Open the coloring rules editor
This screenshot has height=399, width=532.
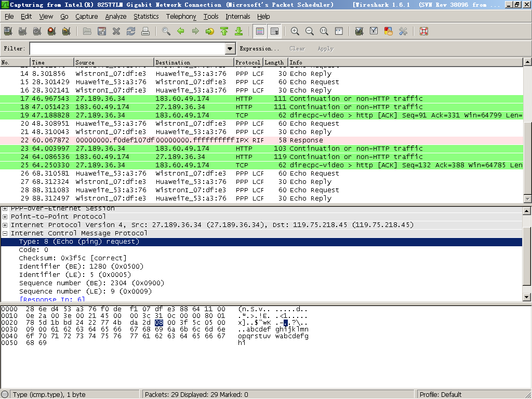click(x=389, y=32)
